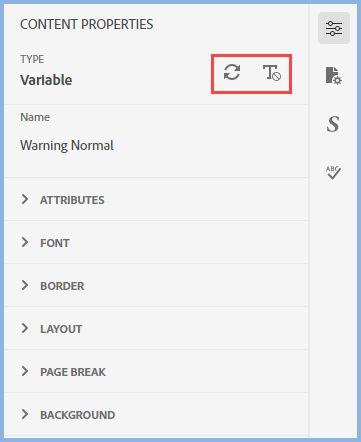This screenshot has height=442, width=361.
Task: Click the PAGE BREAK heading text
Action: [x=73, y=372]
